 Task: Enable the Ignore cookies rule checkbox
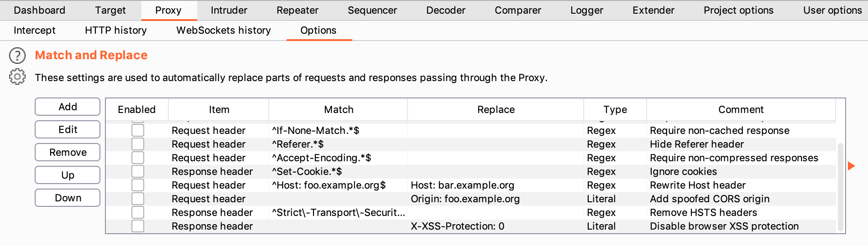(138, 172)
